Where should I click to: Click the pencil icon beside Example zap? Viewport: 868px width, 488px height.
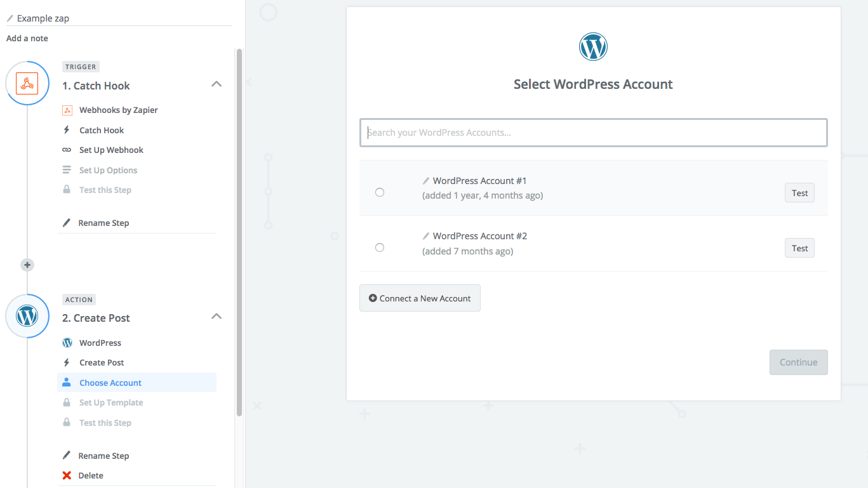point(10,18)
